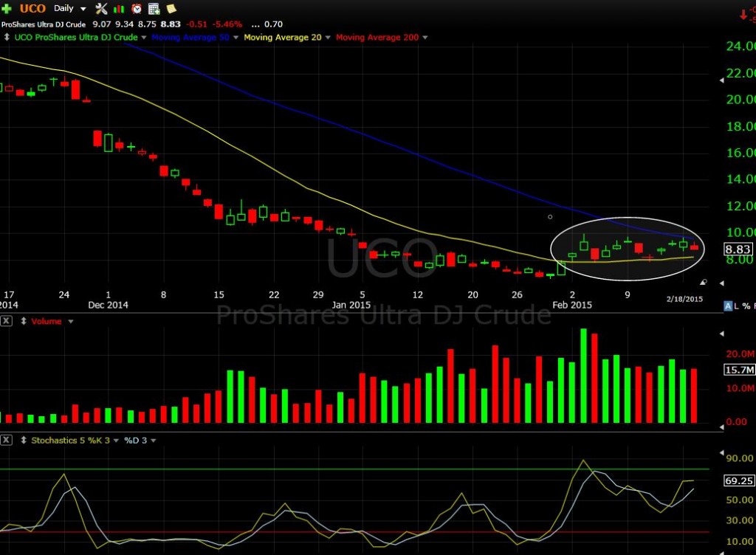Click the 8.83 current price label
Viewport: 756px width, 555px height.
[738, 249]
